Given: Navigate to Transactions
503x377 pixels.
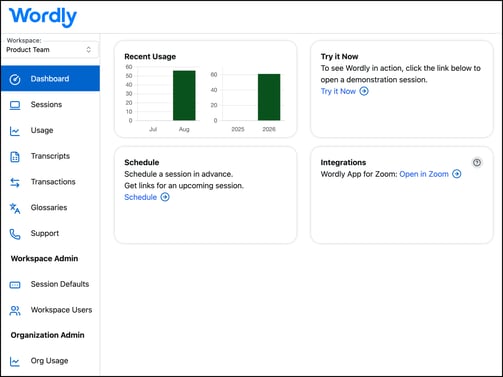Looking at the screenshot, I should point(53,182).
